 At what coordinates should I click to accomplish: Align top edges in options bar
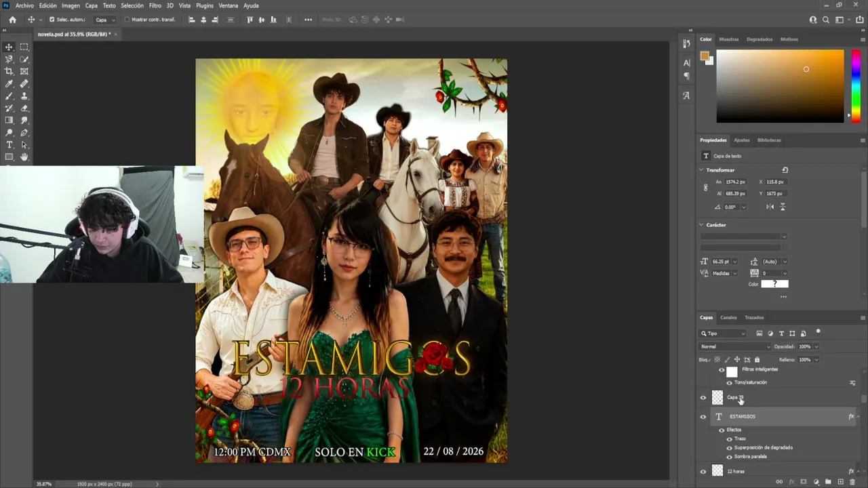[x=250, y=20]
